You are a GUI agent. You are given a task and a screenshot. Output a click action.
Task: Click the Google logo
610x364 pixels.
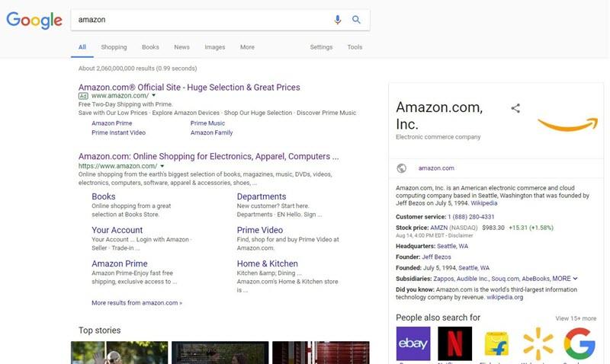pos(34,21)
